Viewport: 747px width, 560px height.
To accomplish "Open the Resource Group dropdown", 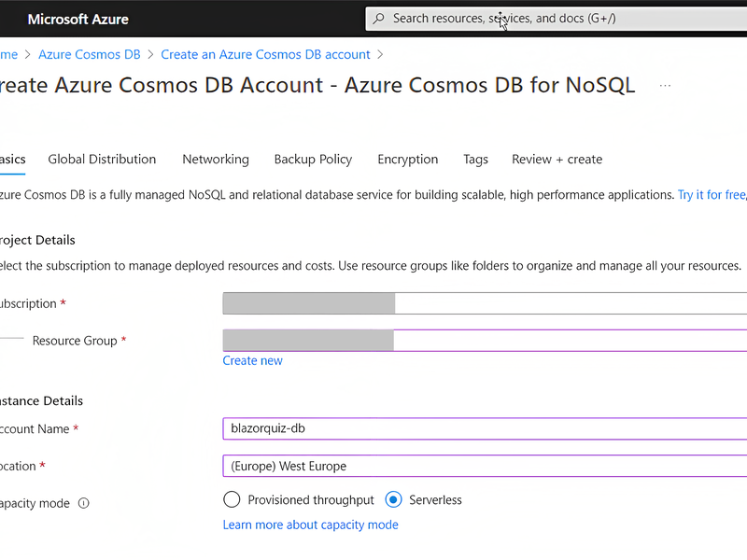I will tap(485, 341).
